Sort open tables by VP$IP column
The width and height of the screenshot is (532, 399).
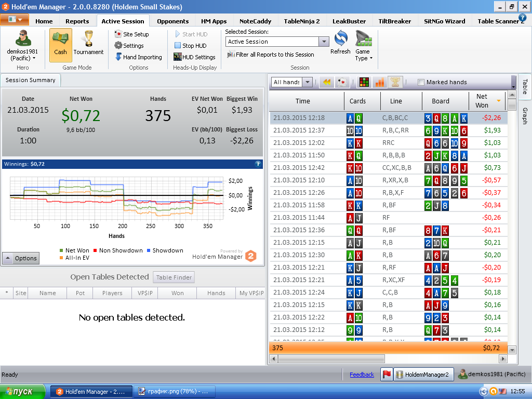(x=145, y=293)
